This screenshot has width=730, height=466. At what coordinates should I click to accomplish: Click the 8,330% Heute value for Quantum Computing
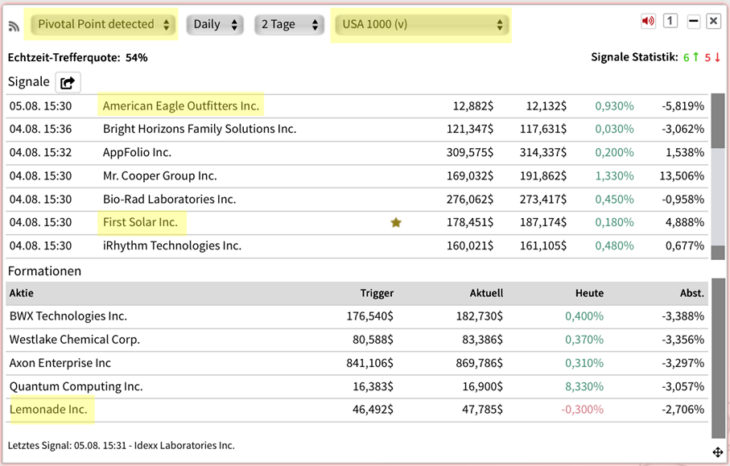pyautogui.click(x=584, y=386)
